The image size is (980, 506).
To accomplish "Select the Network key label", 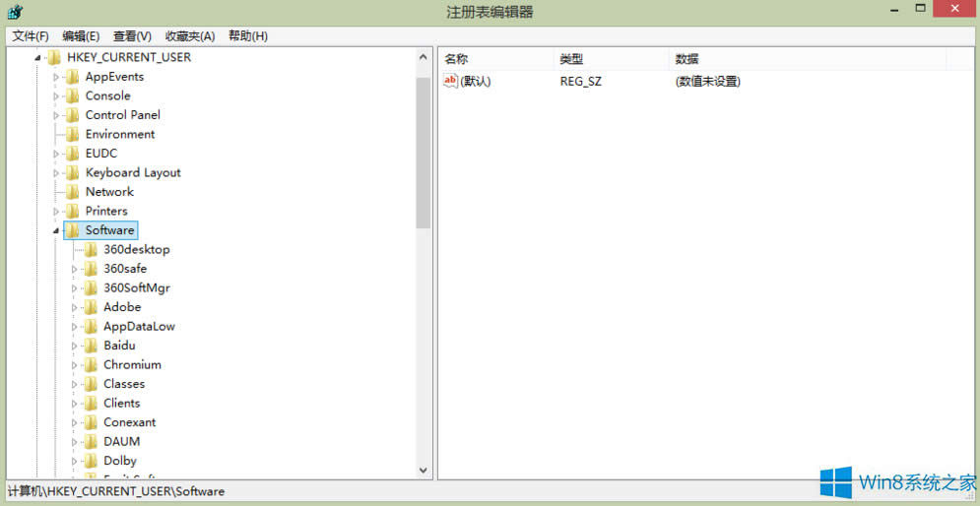I will point(109,192).
